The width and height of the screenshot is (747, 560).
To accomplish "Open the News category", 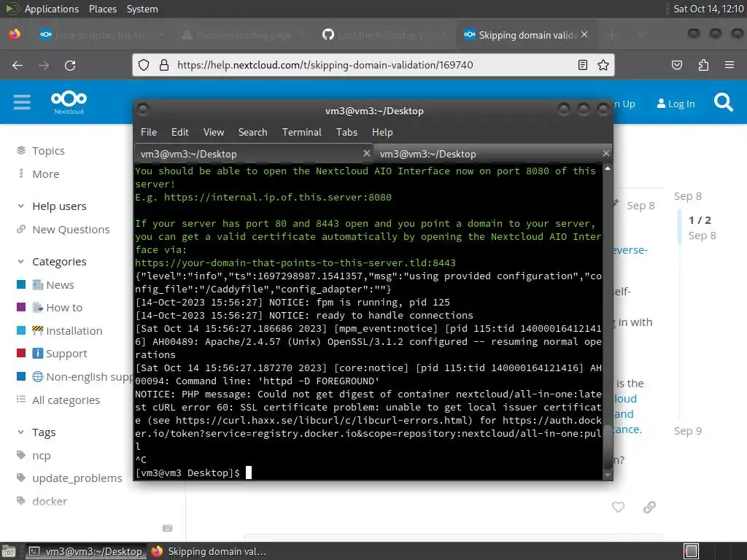I will (60, 285).
